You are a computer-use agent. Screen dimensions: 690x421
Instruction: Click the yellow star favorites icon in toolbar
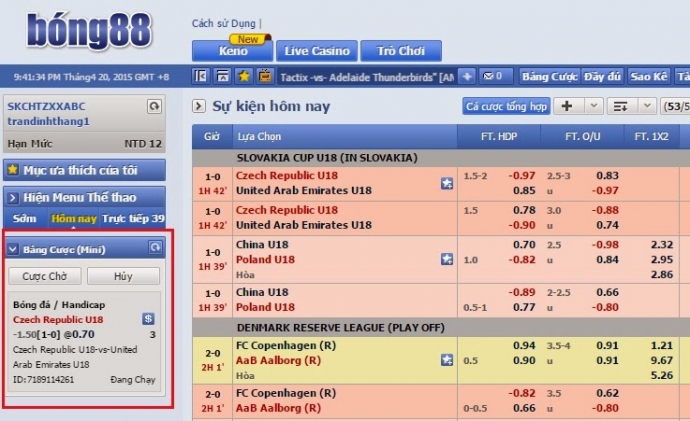[244, 76]
